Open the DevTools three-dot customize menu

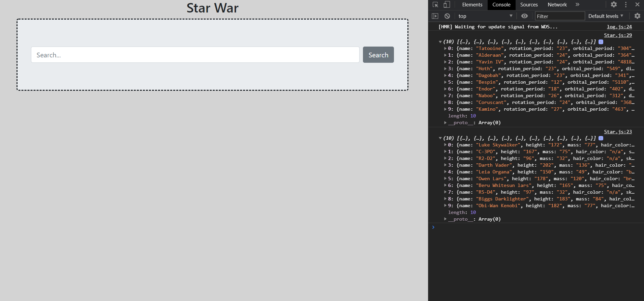pyautogui.click(x=626, y=5)
